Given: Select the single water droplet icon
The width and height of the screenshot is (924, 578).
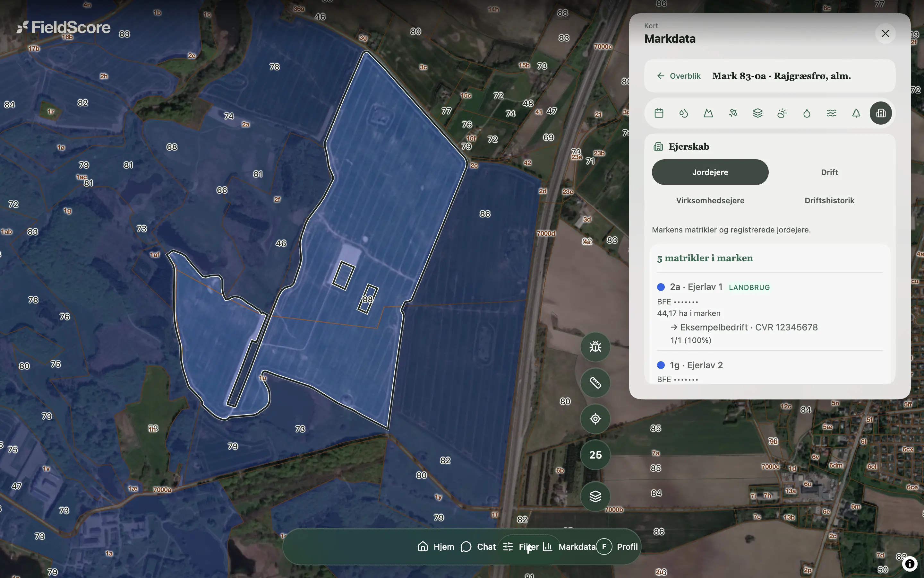Looking at the screenshot, I should tap(807, 113).
